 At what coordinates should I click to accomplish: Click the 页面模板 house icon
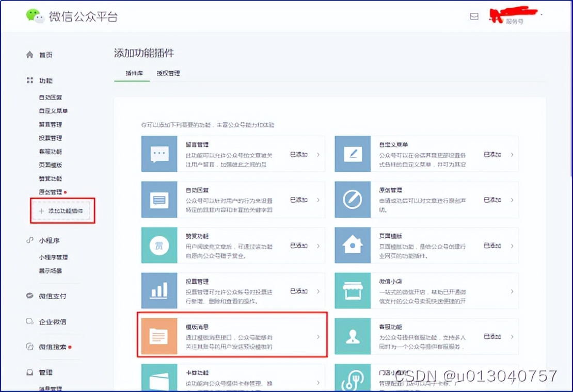353,246
